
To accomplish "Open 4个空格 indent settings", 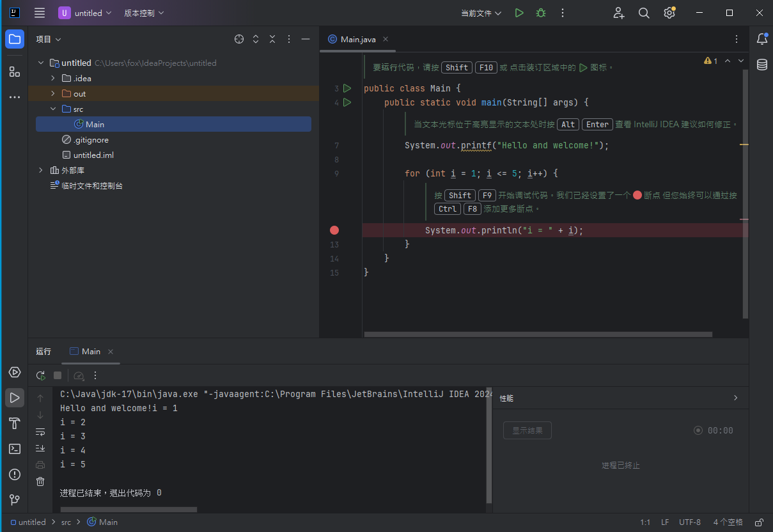I will 728,522.
